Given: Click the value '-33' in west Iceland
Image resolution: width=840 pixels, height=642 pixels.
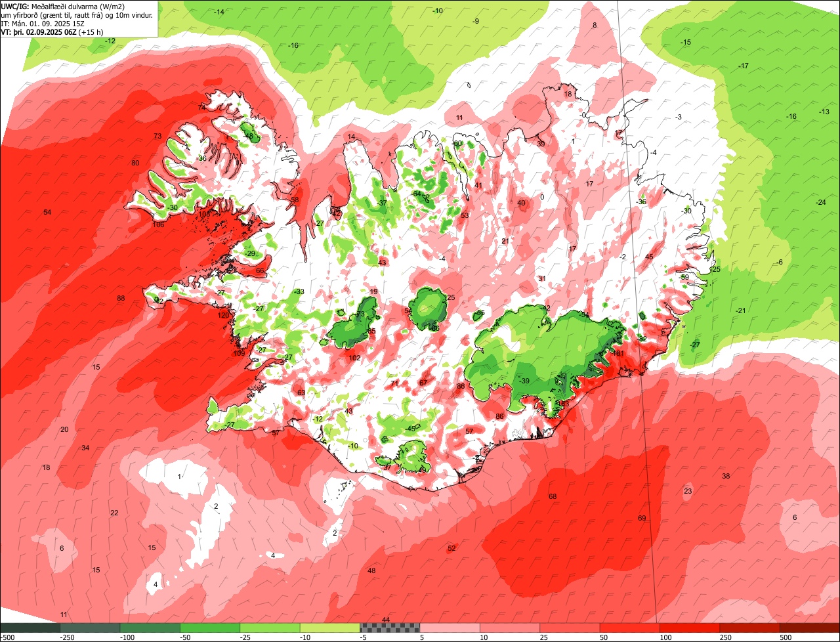Looking at the screenshot, I should point(299,291).
